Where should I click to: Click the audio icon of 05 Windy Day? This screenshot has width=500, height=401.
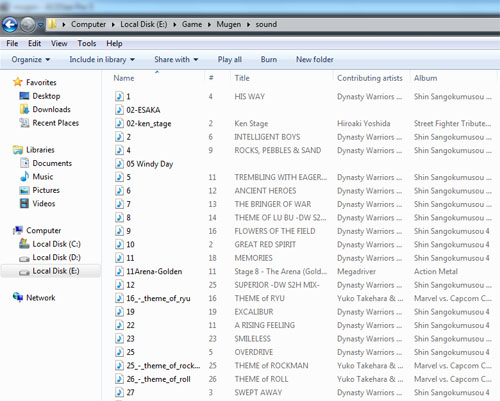point(119,164)
